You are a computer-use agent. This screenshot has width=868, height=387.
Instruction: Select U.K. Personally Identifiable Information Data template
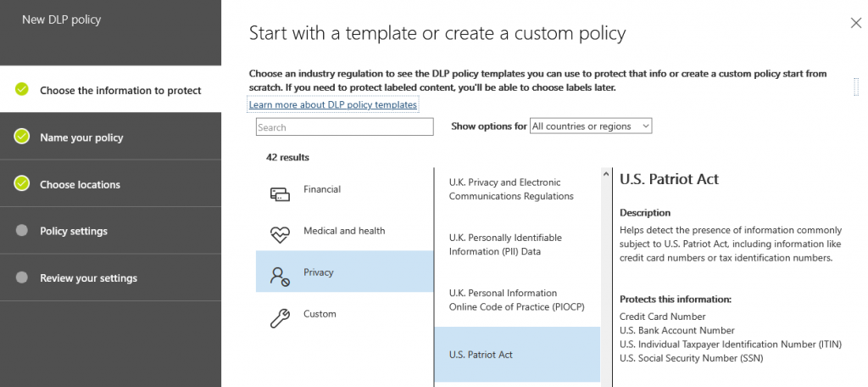[505, 244]
